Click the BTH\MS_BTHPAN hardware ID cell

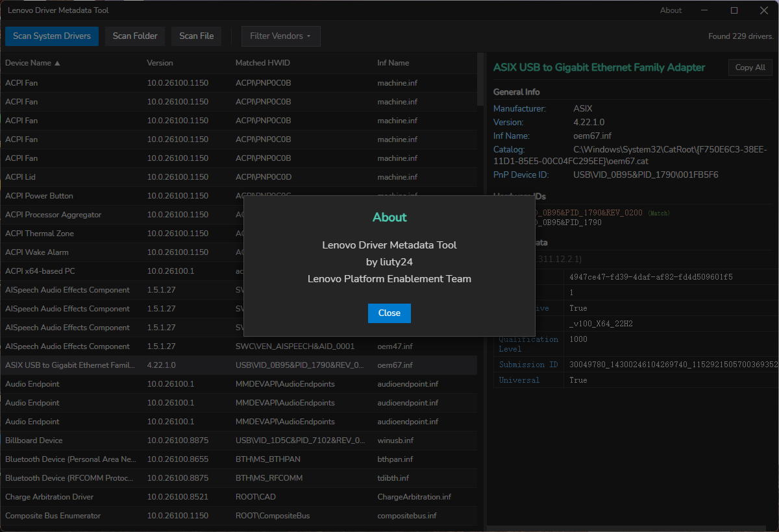[x=267, y=459]
